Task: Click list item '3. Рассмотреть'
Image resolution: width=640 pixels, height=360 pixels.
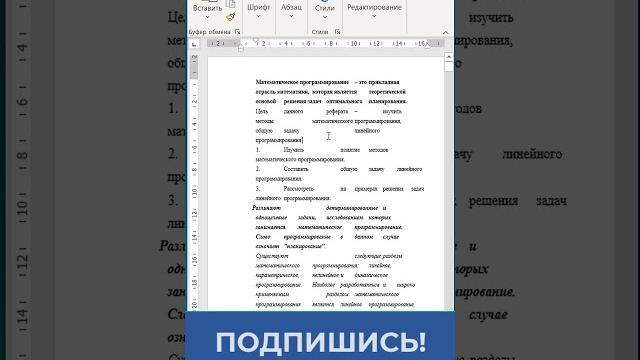Action: pyautogui.click(x=284, y=189)
